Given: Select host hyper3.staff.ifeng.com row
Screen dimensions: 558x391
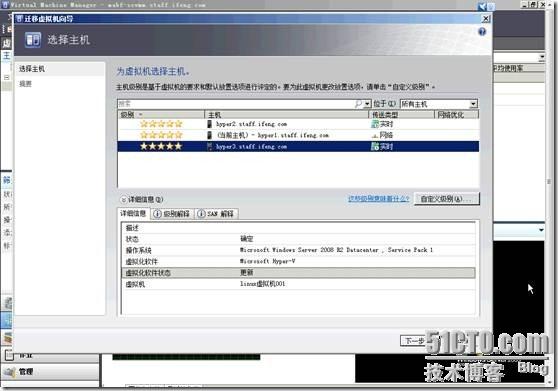Looking at the screenshot, I should point(298,146).
